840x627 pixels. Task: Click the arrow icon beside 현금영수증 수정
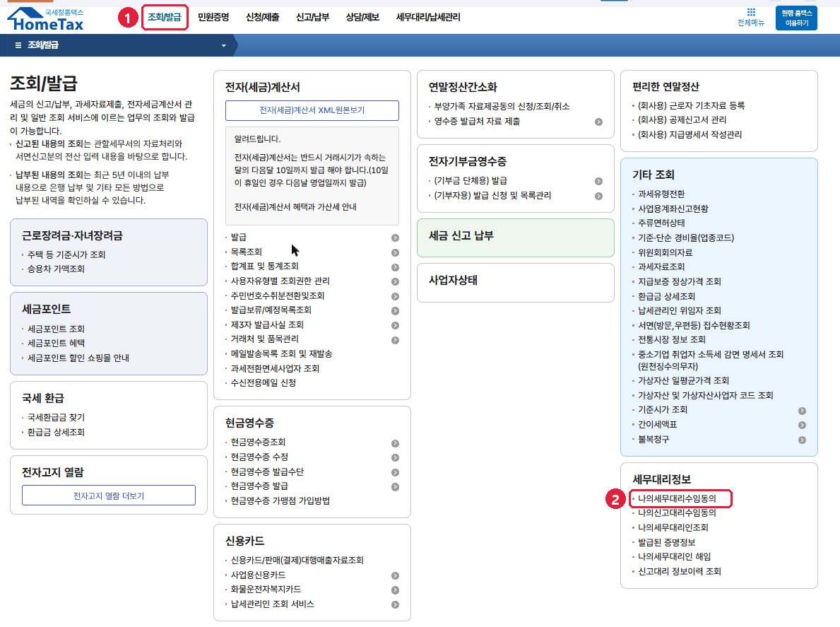coord(395,457)
